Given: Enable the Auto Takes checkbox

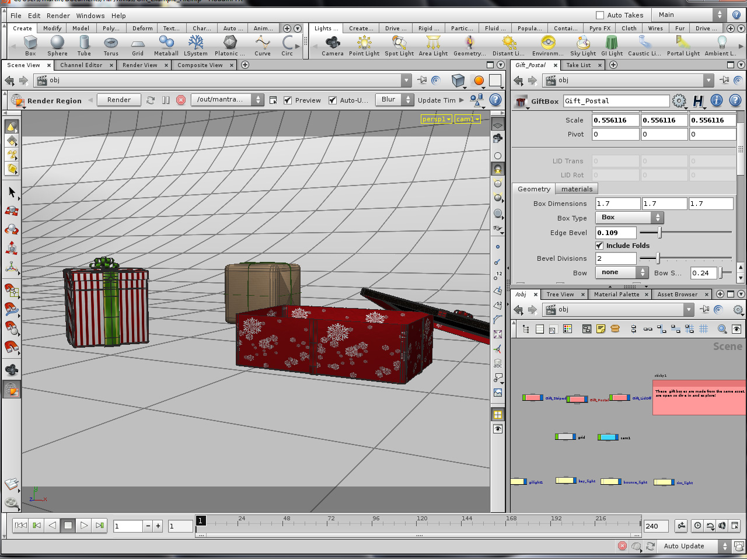Looking at the screenshot, I should tap(599, 15).
